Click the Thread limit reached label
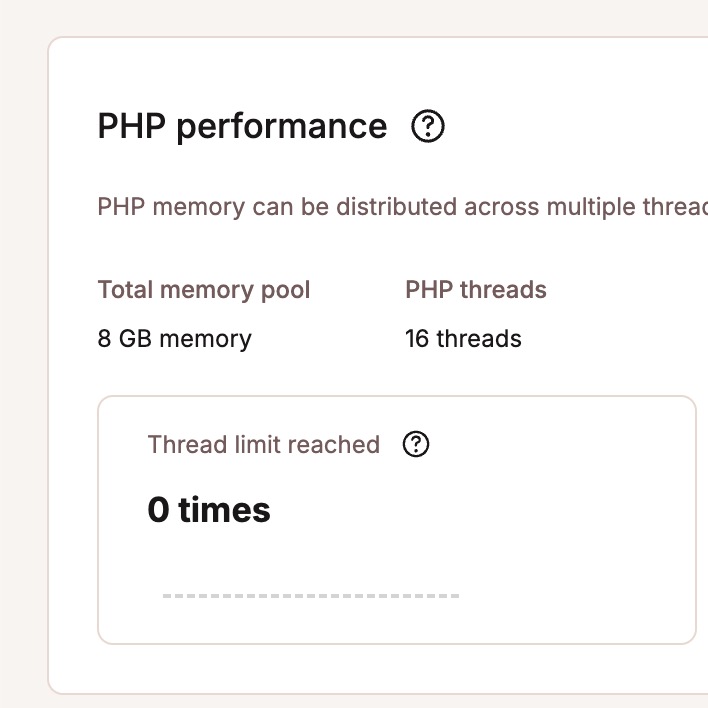Screen dimensions: 708x708 (x=264, y=445)
